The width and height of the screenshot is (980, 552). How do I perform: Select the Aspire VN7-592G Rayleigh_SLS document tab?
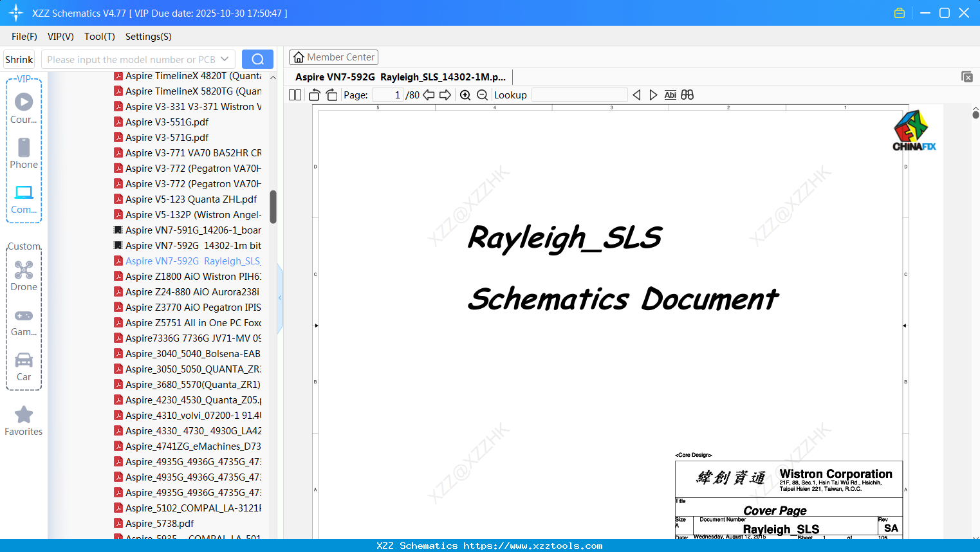click(400, 77)
